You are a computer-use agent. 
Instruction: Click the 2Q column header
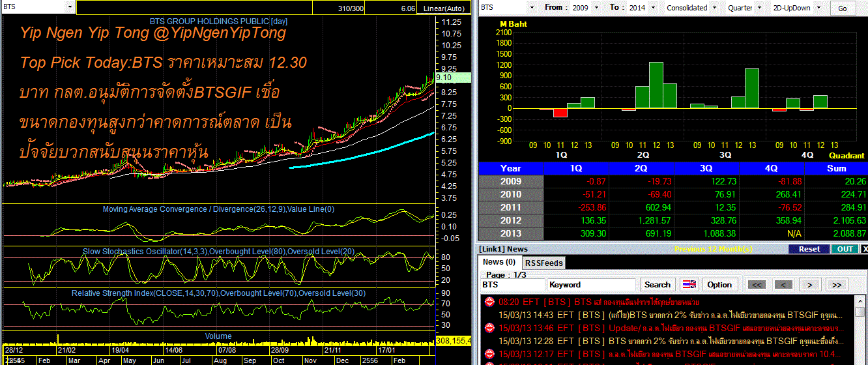pos(641,168)
